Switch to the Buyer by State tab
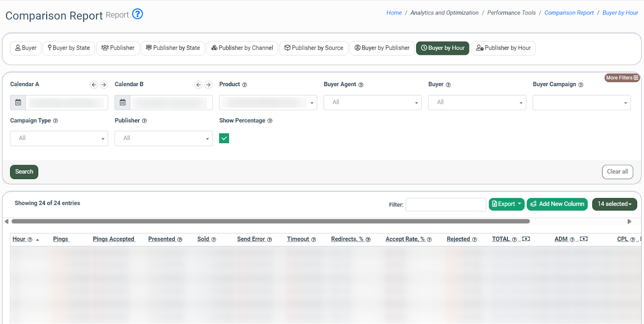 [69, 48]
